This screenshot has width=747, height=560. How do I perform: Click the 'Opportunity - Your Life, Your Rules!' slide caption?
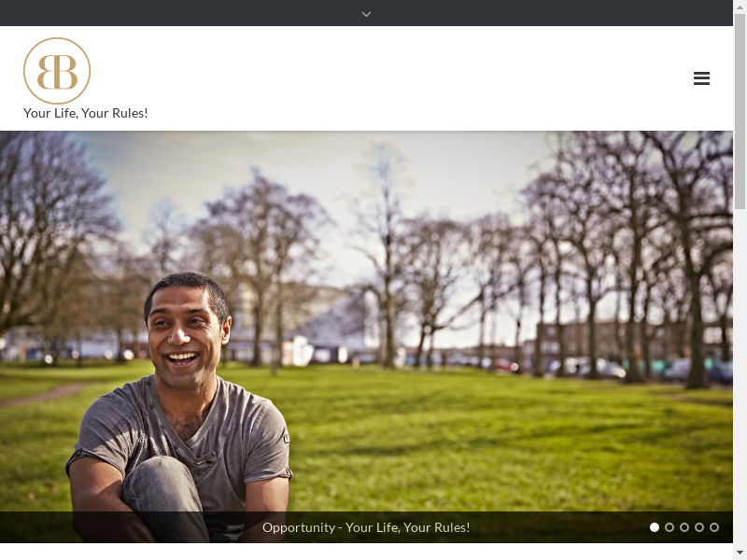pos(366,527)
